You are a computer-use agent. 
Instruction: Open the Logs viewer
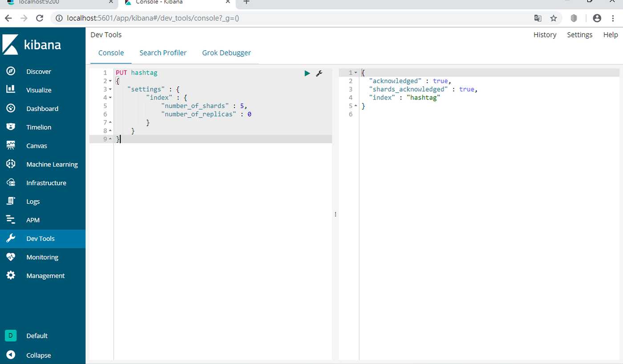point(33,201)
